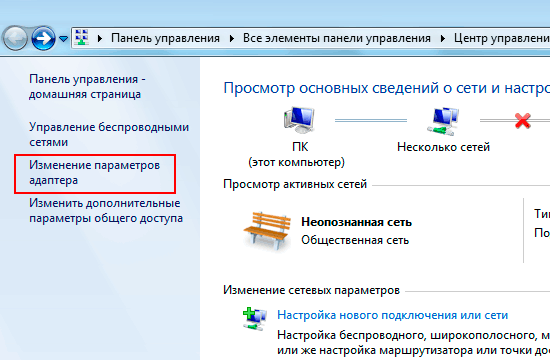The image size is (550, 360).
Task: Click the Изменение сетевых параметров heading
Action: pyautogui.click(x=311, y=290)
